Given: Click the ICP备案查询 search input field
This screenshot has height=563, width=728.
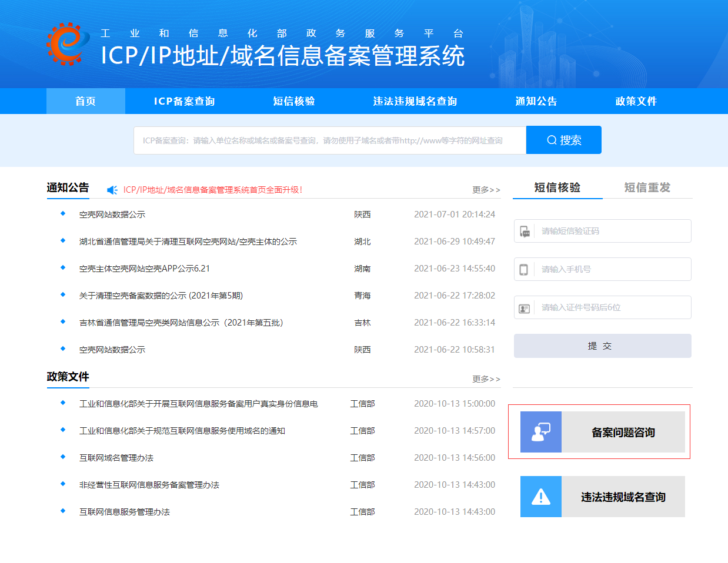Looking at the screenshot, I should 329,140.
